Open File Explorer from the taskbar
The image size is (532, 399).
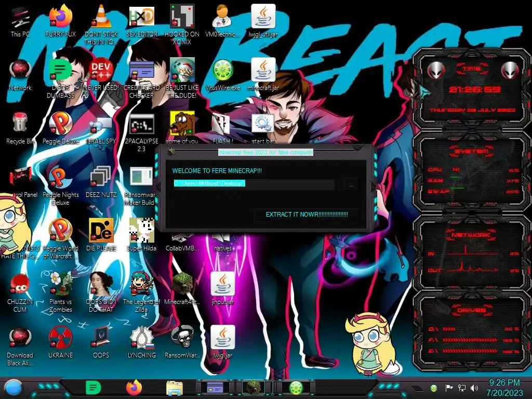(x=175, y=389)
